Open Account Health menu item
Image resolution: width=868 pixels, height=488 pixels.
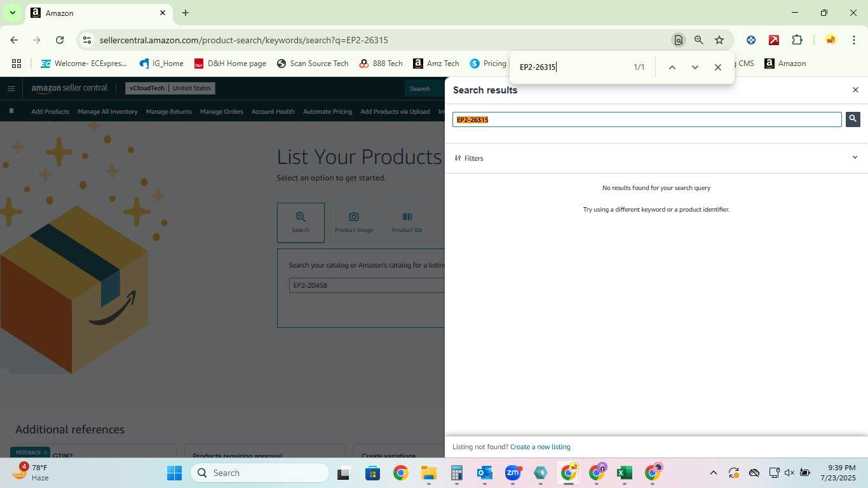273,111
